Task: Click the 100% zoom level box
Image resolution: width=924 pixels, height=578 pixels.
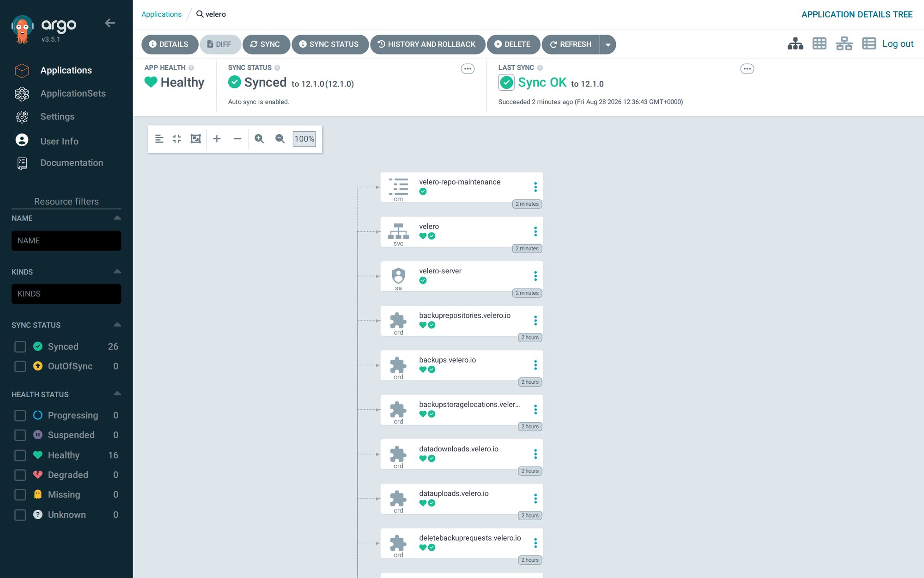Action: tap(304, 139)
